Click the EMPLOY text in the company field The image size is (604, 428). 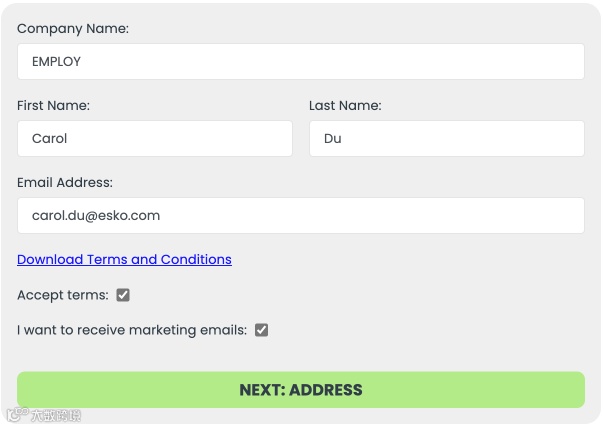56,61
